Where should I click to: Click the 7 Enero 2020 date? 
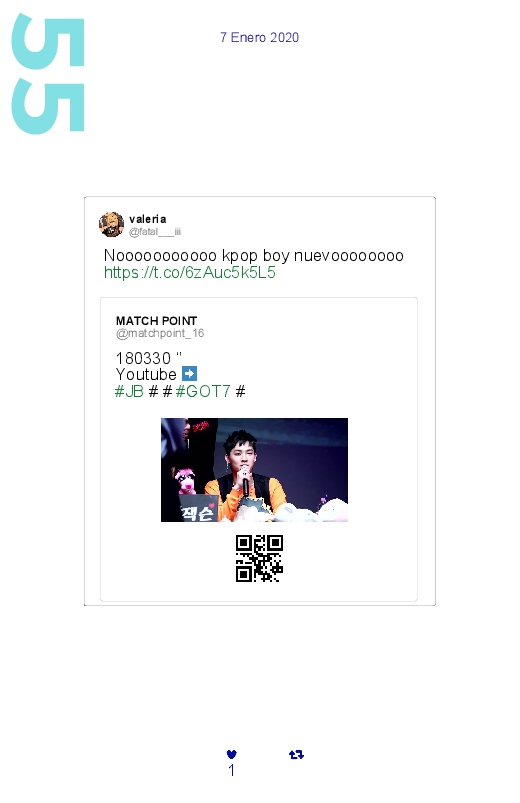(260, 37)
